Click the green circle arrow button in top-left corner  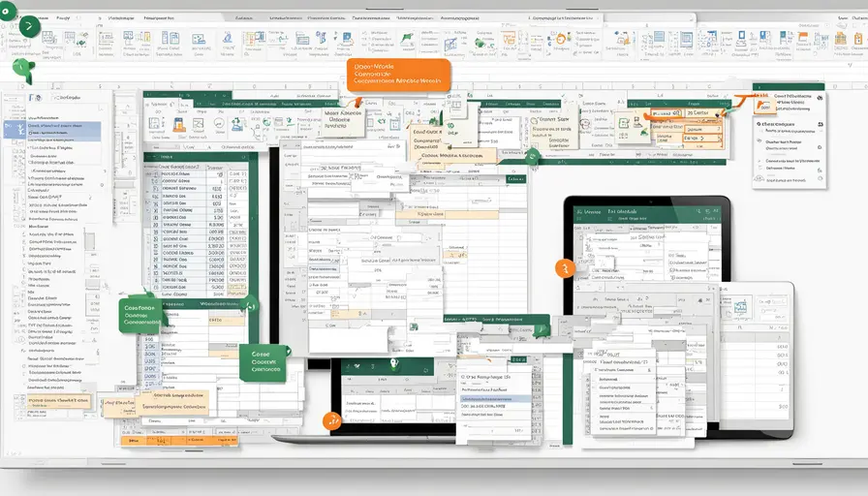click(x=29, y=27)
